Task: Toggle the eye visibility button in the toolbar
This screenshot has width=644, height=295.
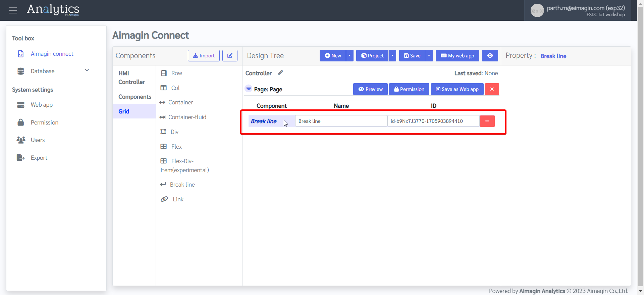Action: [x=490, y=56]
